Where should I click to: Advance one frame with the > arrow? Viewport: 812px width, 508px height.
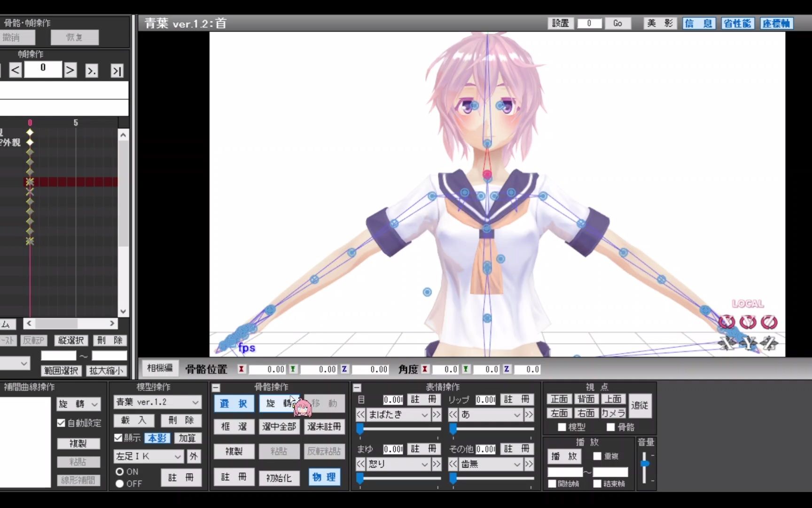click(70, 71)
